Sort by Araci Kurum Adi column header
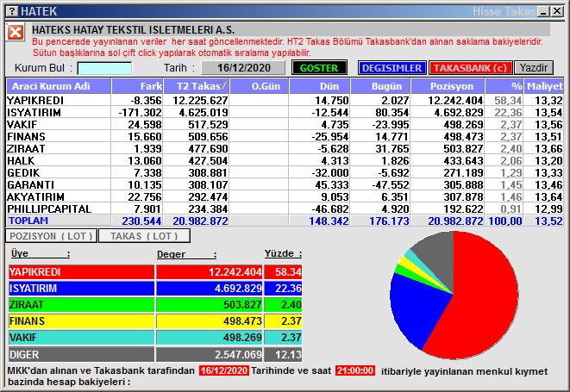 coord(59,86)
